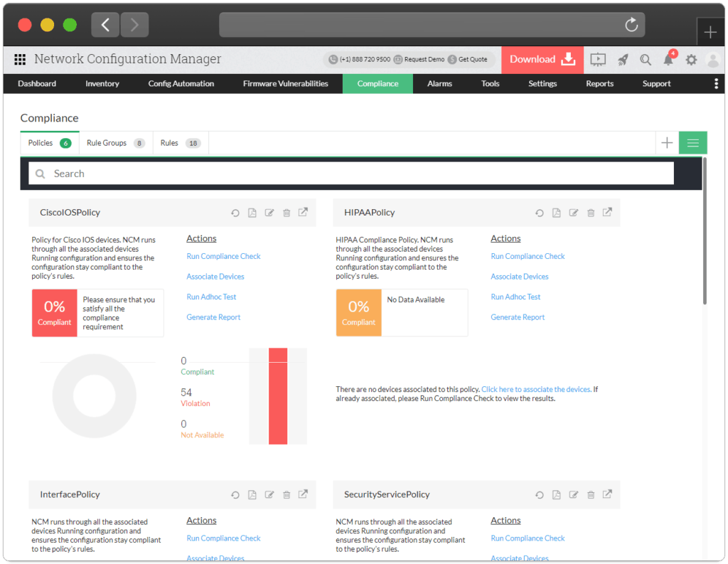
Task: Edit the HIPAAPolicy
Action: click(x=574, y=213)
